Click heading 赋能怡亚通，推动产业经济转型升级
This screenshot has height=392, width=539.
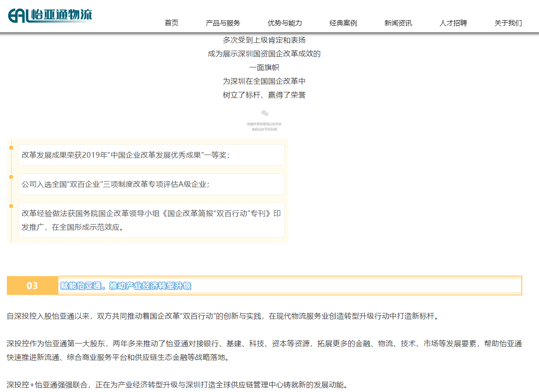point(126,286)
